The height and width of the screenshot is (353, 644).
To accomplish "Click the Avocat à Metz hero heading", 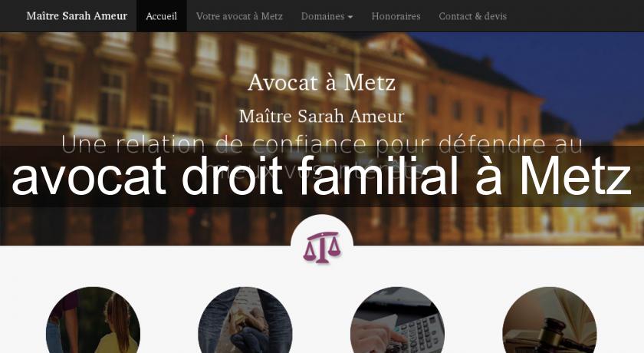I will (x=321, y=82).
